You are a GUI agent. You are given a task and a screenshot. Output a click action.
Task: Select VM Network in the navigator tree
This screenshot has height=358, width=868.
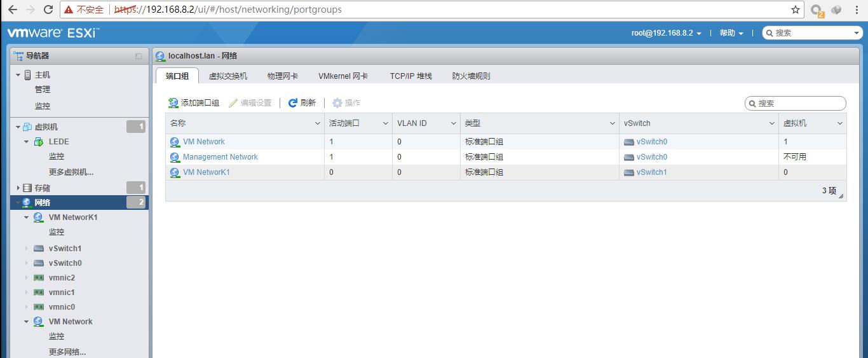(x=71, y=322)
